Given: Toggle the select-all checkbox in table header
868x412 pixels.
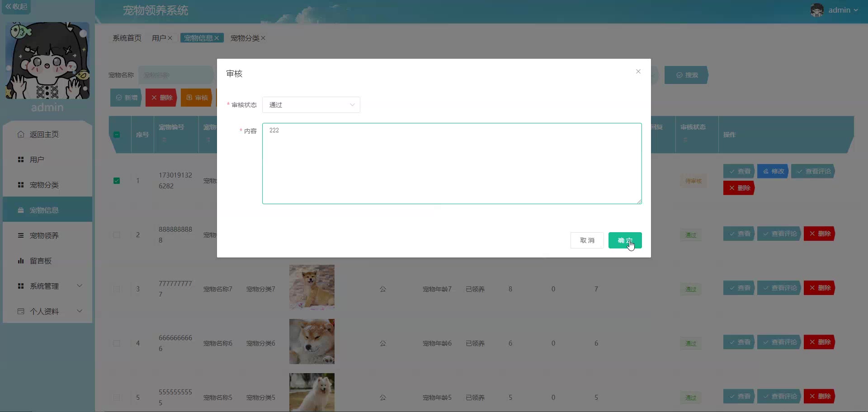Looking at the screenshot, I should coord(117,135).
